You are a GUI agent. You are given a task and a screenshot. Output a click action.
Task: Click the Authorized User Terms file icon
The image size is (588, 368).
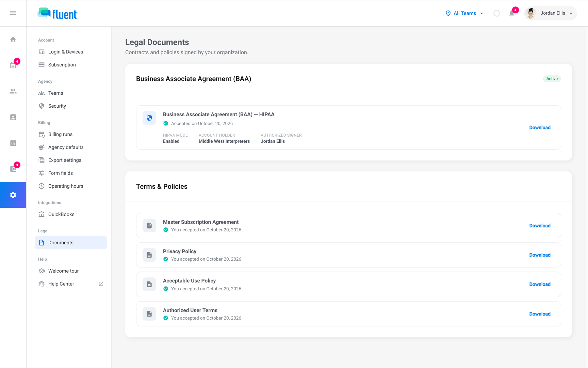pos(149,314)
